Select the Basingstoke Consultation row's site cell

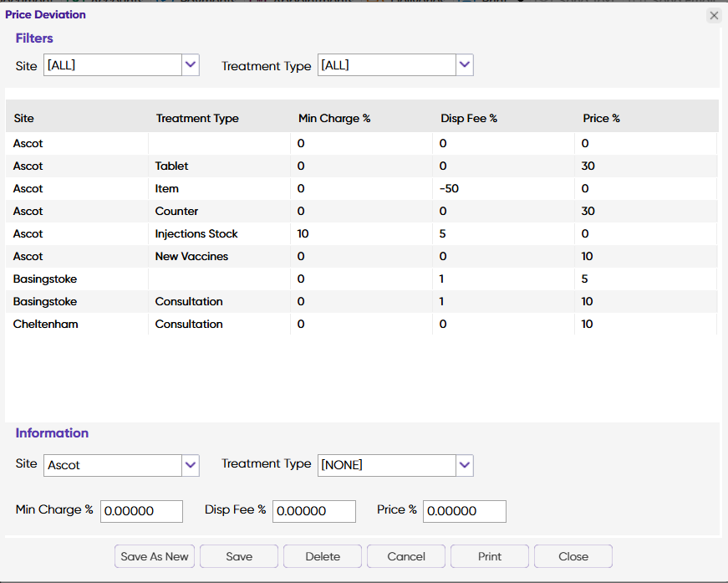pyautogui.click(x=77, y=301)
